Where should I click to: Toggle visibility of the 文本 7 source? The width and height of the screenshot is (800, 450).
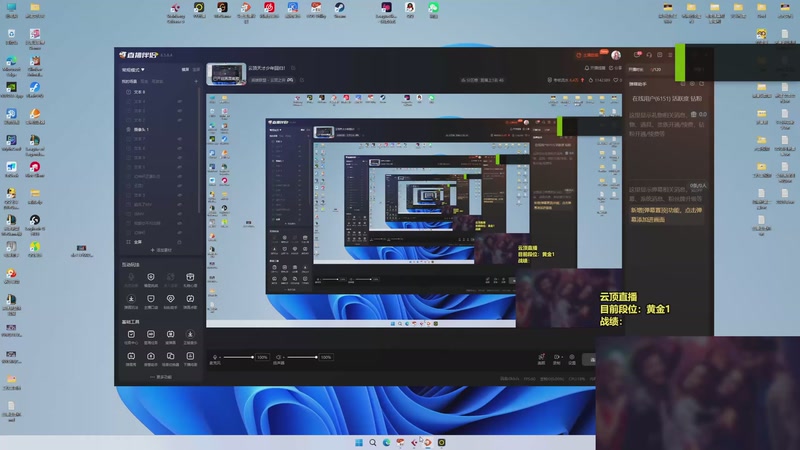click(x=180, y=139)
